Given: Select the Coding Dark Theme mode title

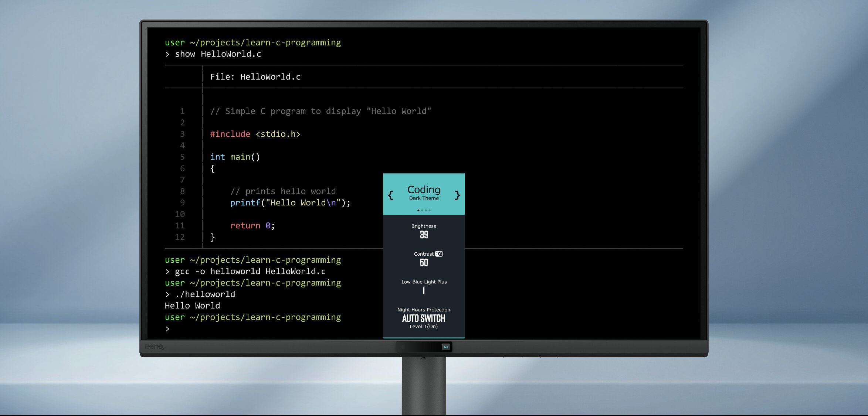Looking at the screenshot, I should (x=424, y=192).
